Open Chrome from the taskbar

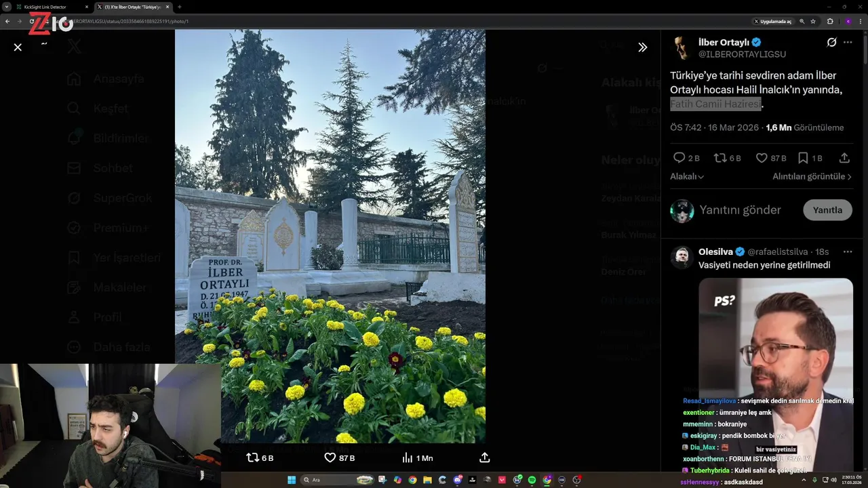pos(412,480)
